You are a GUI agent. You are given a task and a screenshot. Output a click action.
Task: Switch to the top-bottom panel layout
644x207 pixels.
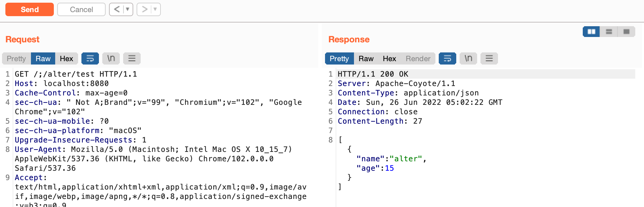[609, 32]
